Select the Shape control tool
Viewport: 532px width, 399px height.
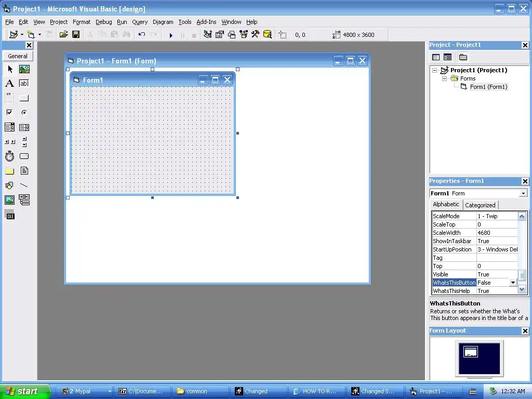[x=10, y=185]
